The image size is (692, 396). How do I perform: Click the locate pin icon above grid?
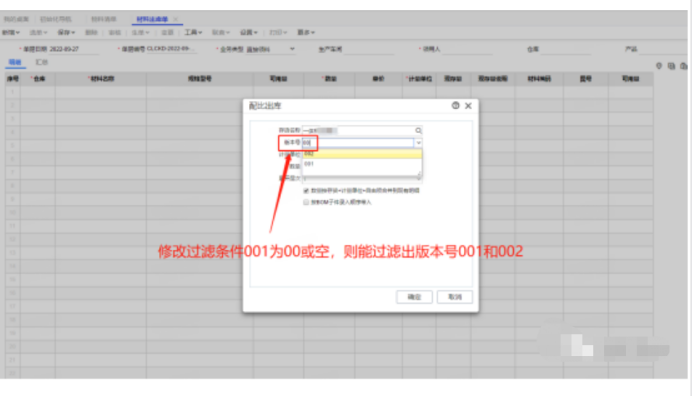click(x=659, y=66)
